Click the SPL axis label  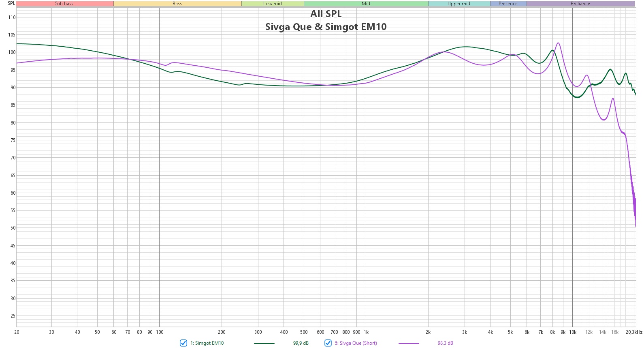pyautogui.click(x=11, y=3)
